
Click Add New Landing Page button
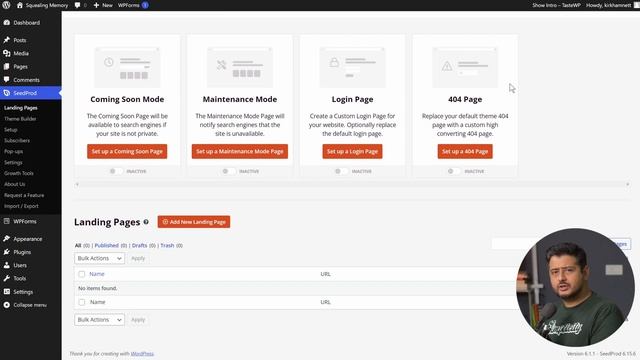[x=194, y=222]
